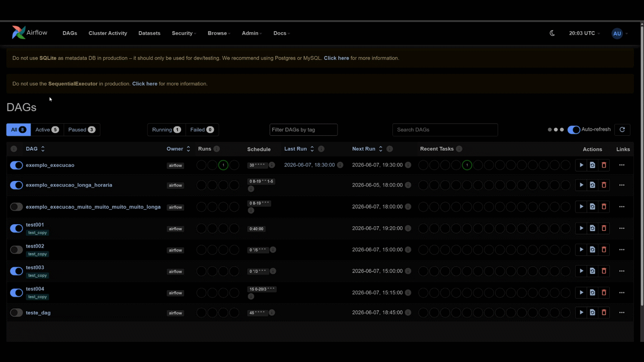This screenshot has height=362, width=644.
Task: Open Datasets page
Action: [149, 33]
